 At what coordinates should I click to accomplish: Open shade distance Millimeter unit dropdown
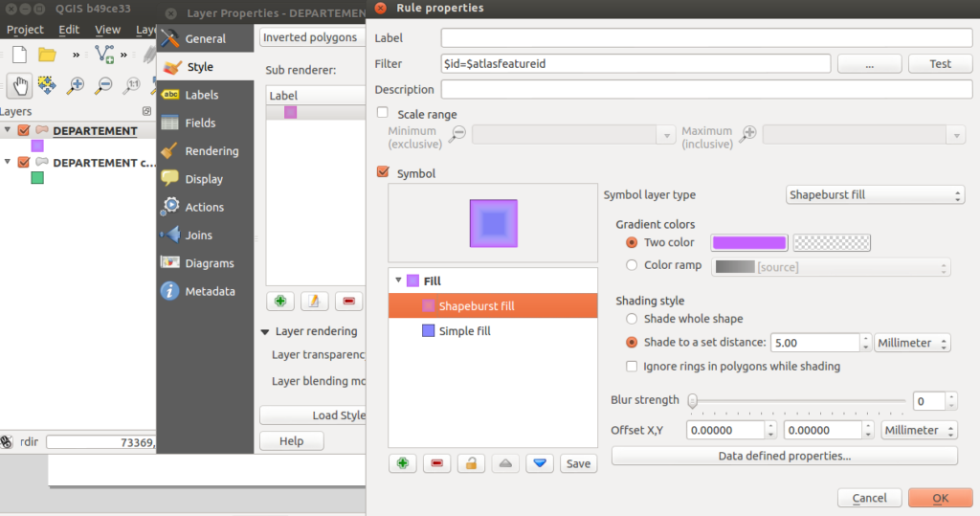click(x=912, y=343)
